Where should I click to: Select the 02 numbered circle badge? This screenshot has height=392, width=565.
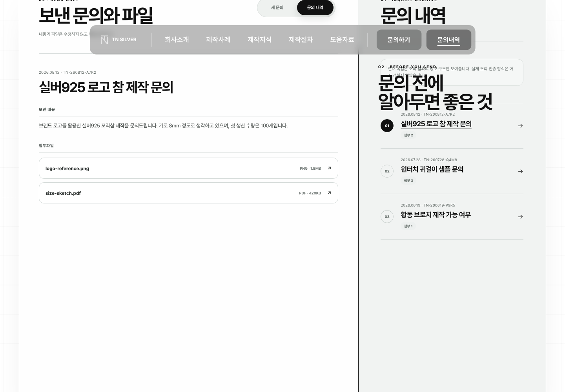(387, 171)
